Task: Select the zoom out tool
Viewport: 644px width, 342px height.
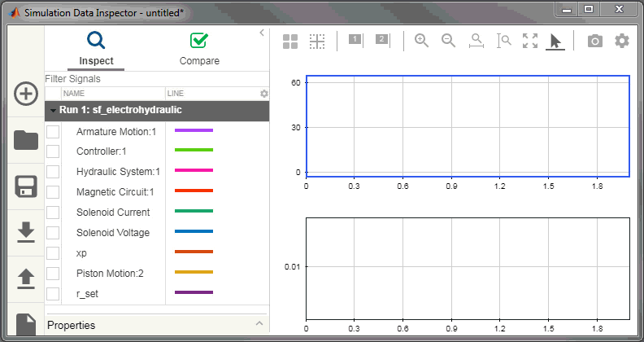Action: (x=448, y=41)
